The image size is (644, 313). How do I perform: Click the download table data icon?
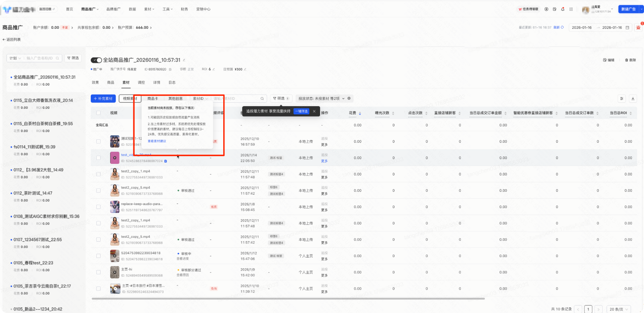coord(633,98)
